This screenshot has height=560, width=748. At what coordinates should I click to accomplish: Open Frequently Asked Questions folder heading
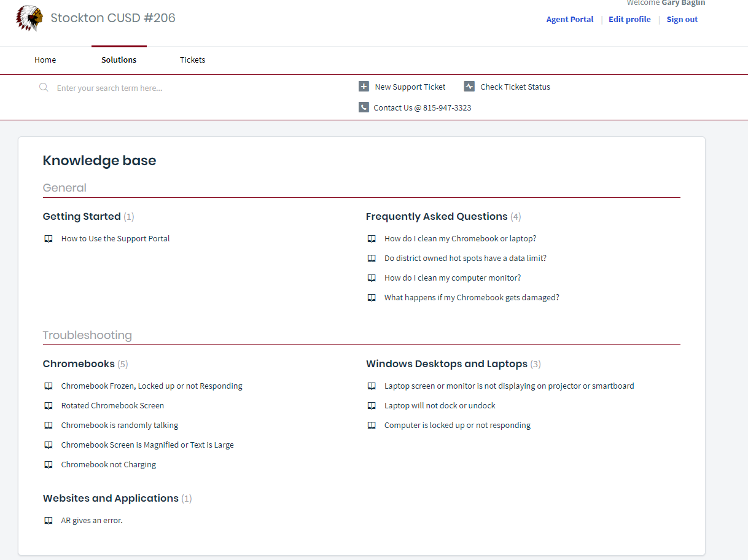[x=437, y=216]
